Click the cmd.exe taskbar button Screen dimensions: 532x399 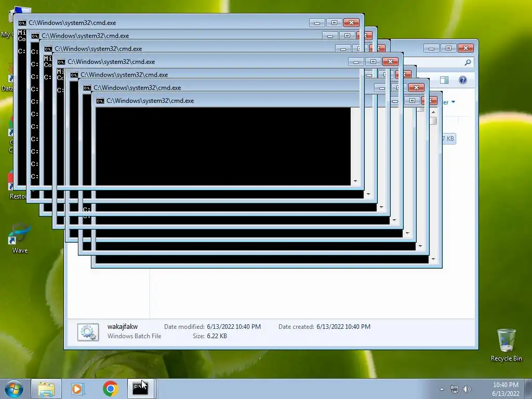point(140,389)
